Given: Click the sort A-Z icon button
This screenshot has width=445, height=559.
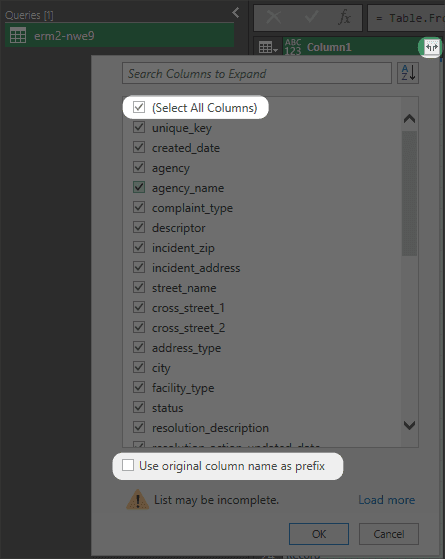Looking at the screenshot, I should pos(408,73).
